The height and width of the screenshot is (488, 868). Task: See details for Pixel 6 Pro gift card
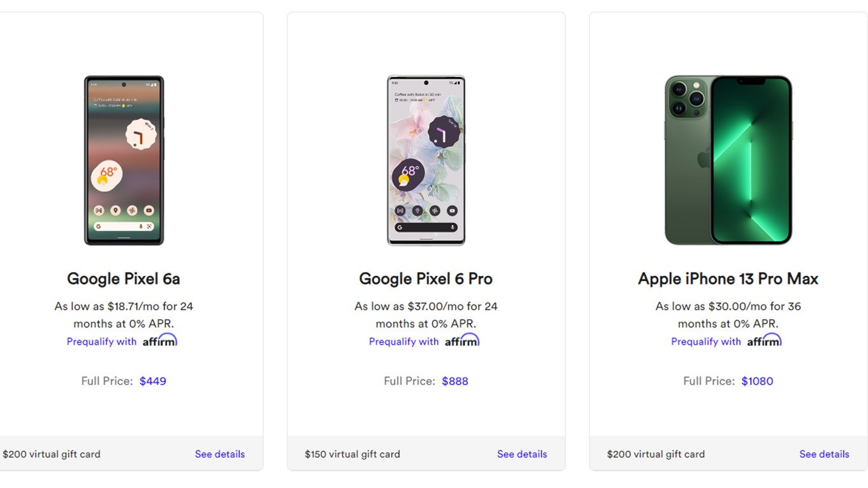522,454
